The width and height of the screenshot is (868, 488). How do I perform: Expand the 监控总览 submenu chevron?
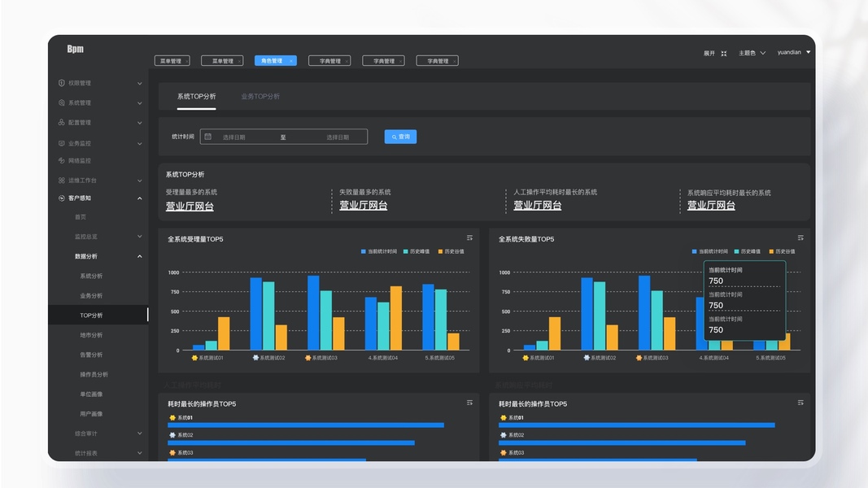tap(139, 237)
